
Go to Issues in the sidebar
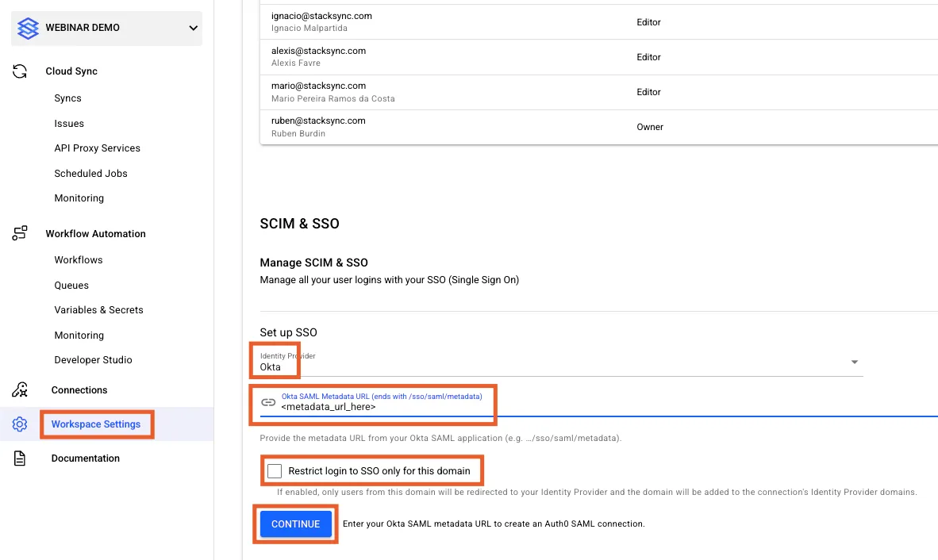click(x=69, y=124)
